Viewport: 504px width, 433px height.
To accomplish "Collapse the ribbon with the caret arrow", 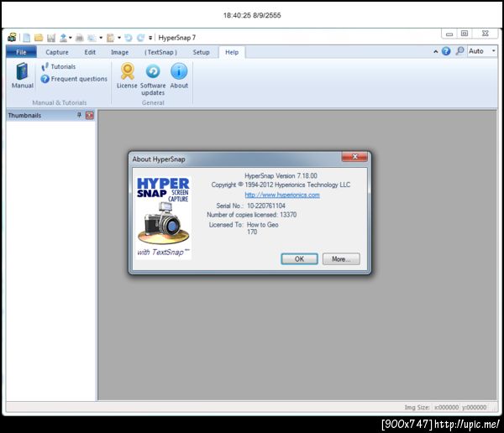I will click(435, 51).
